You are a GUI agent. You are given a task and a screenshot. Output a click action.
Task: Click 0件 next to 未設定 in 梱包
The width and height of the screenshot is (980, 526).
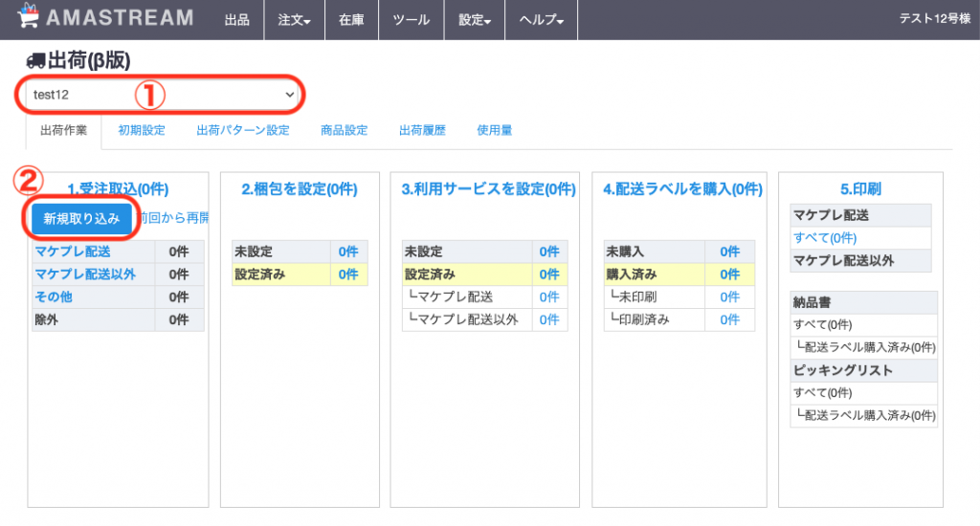tap(348, 252)
